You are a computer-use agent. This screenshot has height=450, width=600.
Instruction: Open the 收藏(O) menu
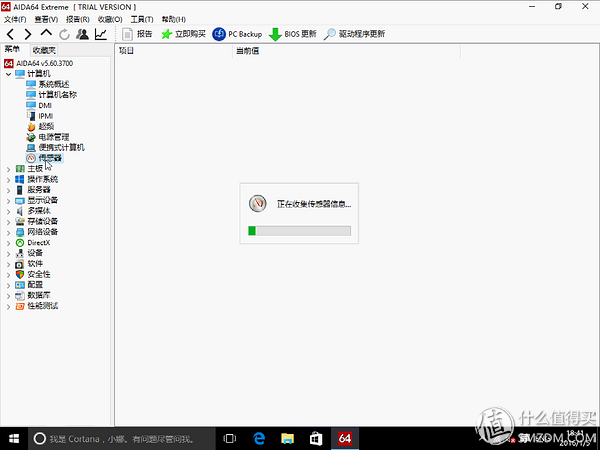coord(110,19)
